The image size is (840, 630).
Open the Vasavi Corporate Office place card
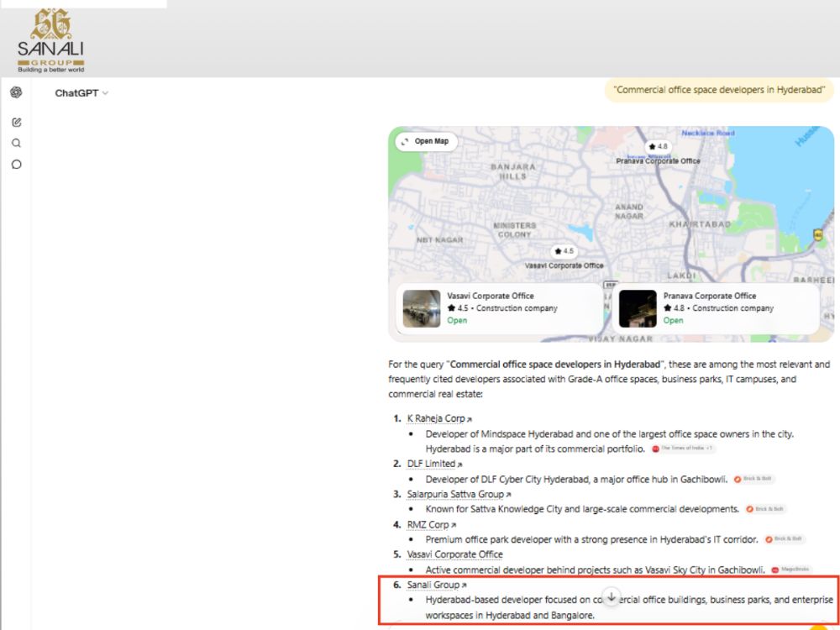[x=499, y=308]
